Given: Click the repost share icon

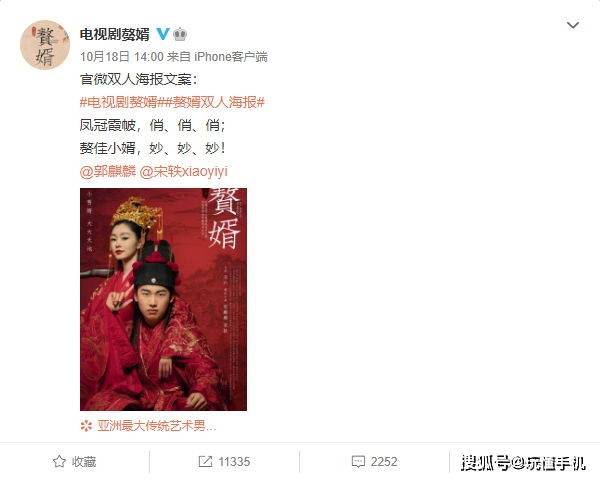Looking at the screenshot, I should coord(205,461).
